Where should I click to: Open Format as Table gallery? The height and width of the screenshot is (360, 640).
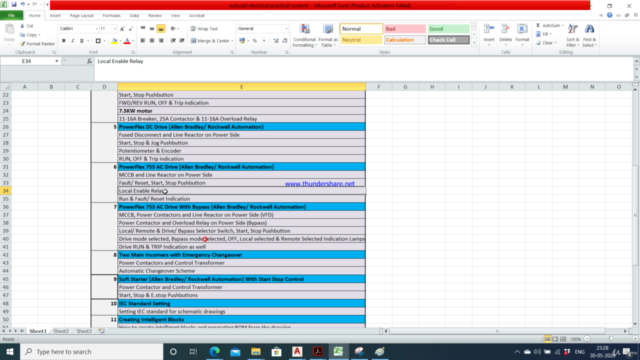pos(328,36)
